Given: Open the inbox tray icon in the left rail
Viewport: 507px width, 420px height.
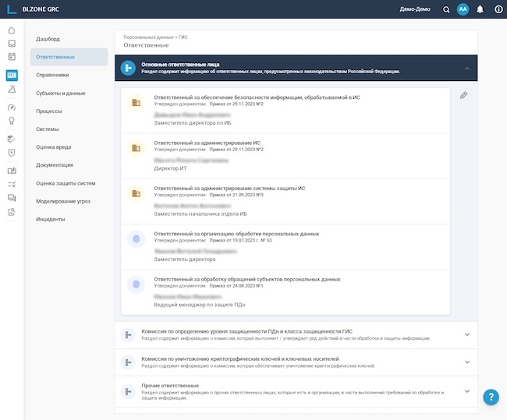Looking at the screenshot, I should [12, 44].
